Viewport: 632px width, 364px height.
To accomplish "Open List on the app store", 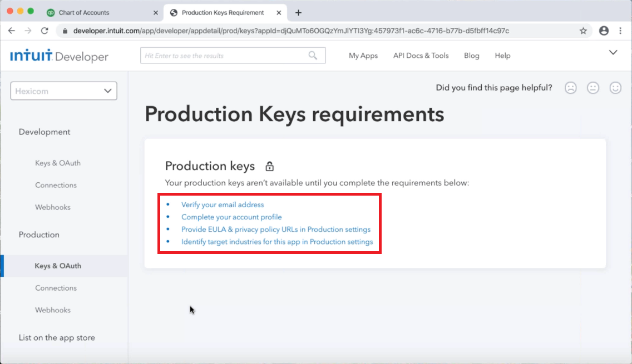I will click(x=57, y=338).
